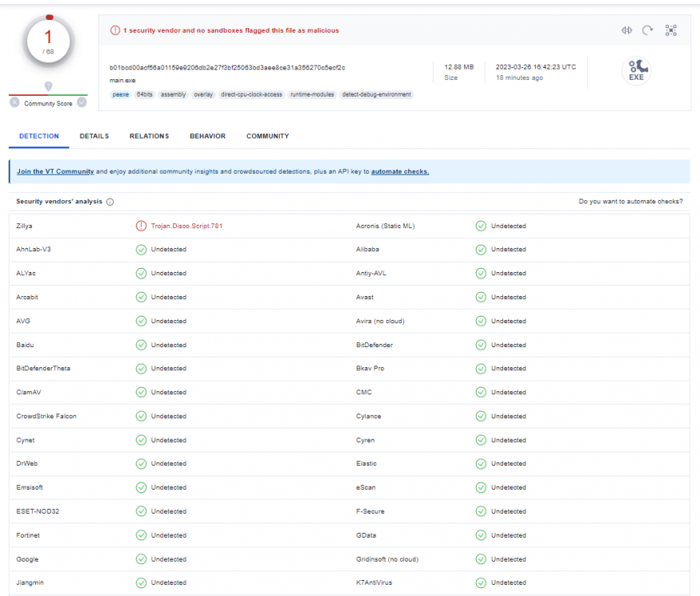Click the Undetected result for Fortinet
The image size is (700, 596).
coord(169,535)
